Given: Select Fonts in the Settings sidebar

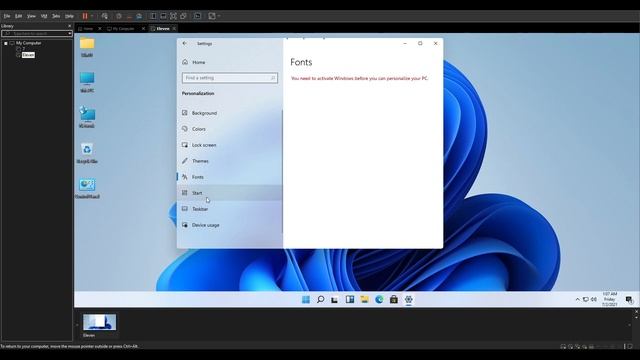Looking at the screenshot, I should click(229, 177).
